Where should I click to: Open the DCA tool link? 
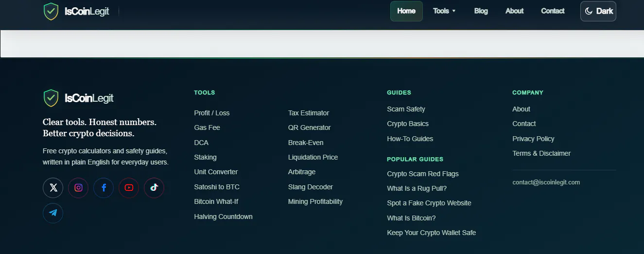[x=201, y=143]
